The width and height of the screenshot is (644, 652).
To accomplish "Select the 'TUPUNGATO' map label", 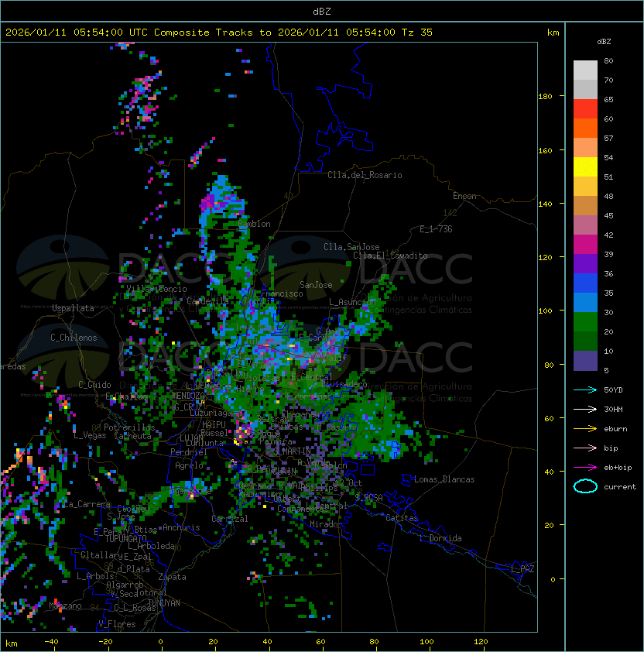I will [x=125, y=539].
